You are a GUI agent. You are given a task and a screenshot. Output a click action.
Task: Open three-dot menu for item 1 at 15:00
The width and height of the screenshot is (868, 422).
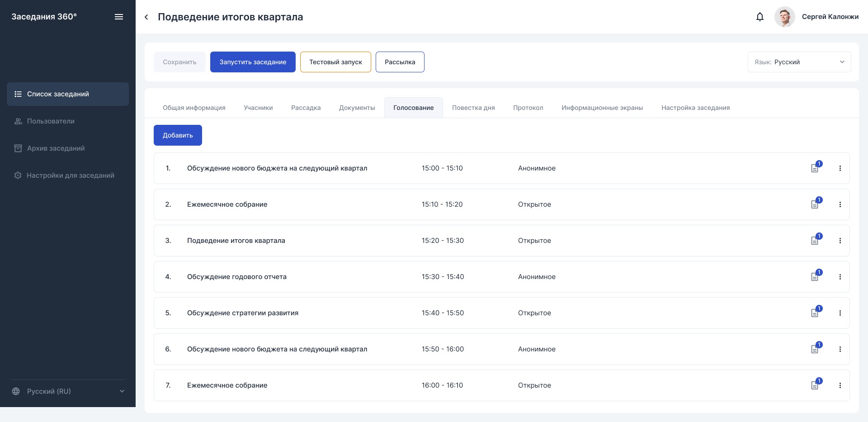[x=840, y=168]
